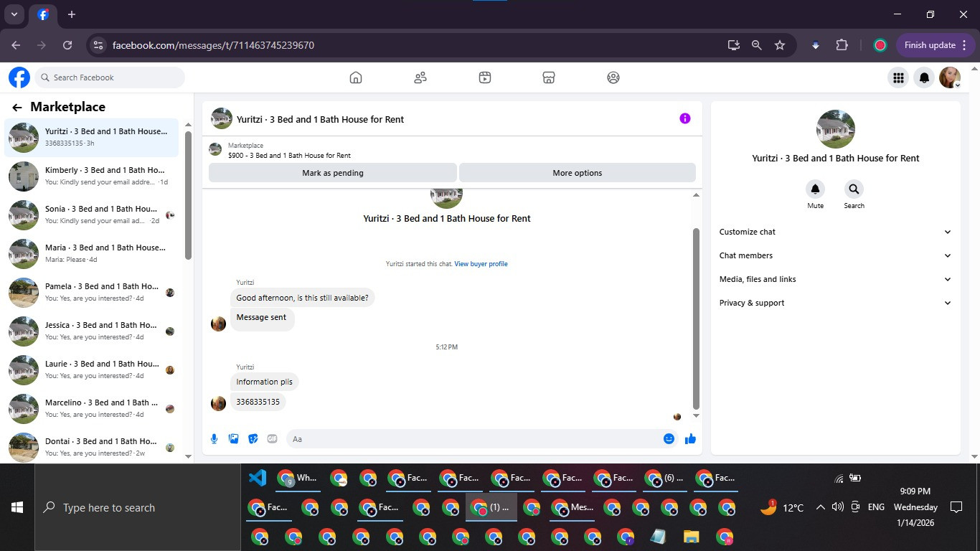Click Mark as pending button
980x551 pixels.
pyautogui.click(x=333, y=173)
